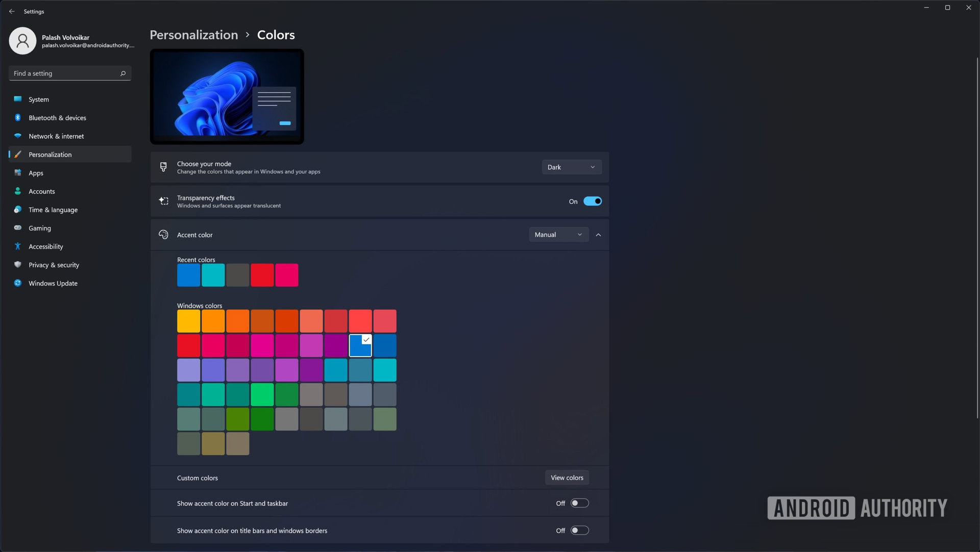Click the Apps menu item in sidebar
This screenshot has width=980, height=552.
tap(36, 173)
